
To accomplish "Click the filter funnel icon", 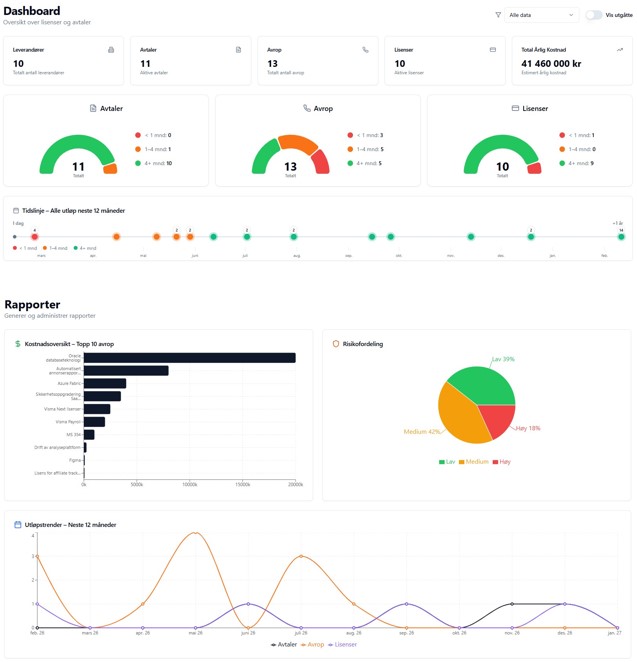I will tap(498, 15).
